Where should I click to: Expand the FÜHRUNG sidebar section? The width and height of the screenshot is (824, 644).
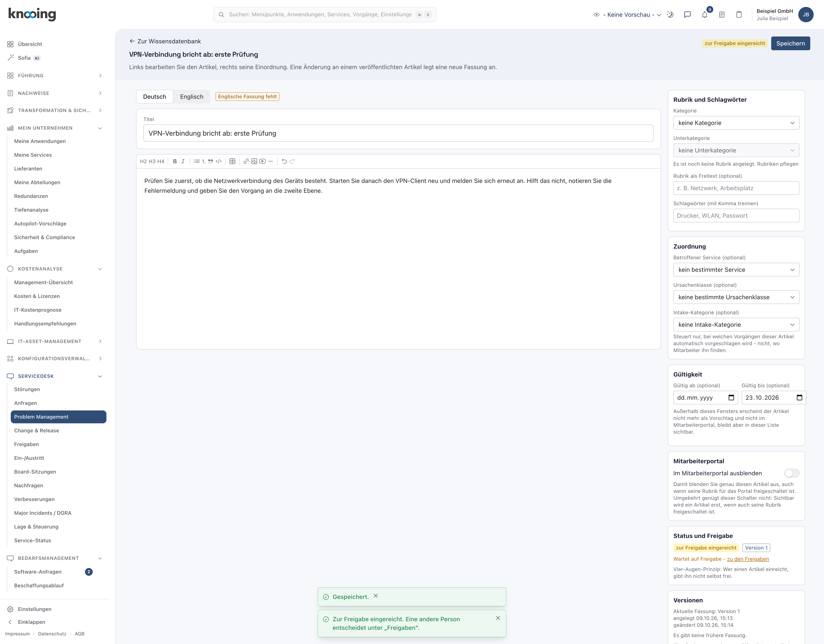coord(55,76)
